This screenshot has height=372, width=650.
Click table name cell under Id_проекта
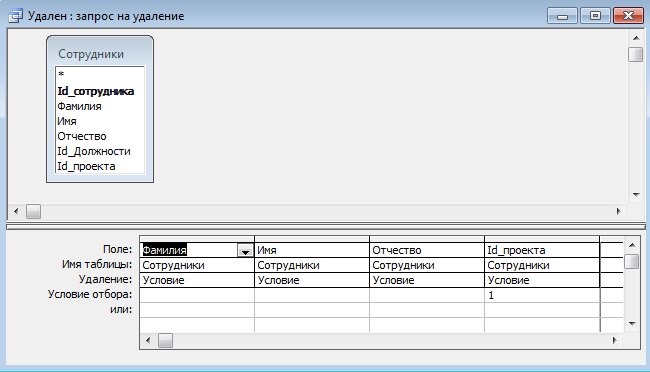click(542, 265)
